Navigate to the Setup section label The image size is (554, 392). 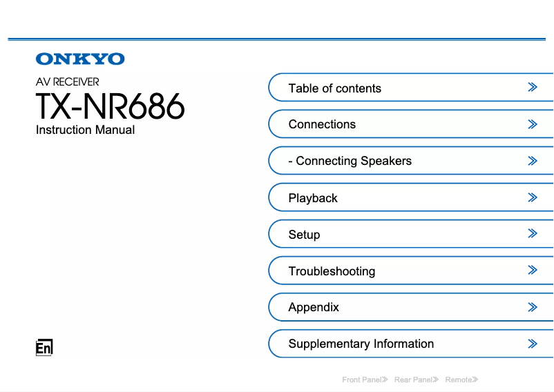(x=304, y=235)
